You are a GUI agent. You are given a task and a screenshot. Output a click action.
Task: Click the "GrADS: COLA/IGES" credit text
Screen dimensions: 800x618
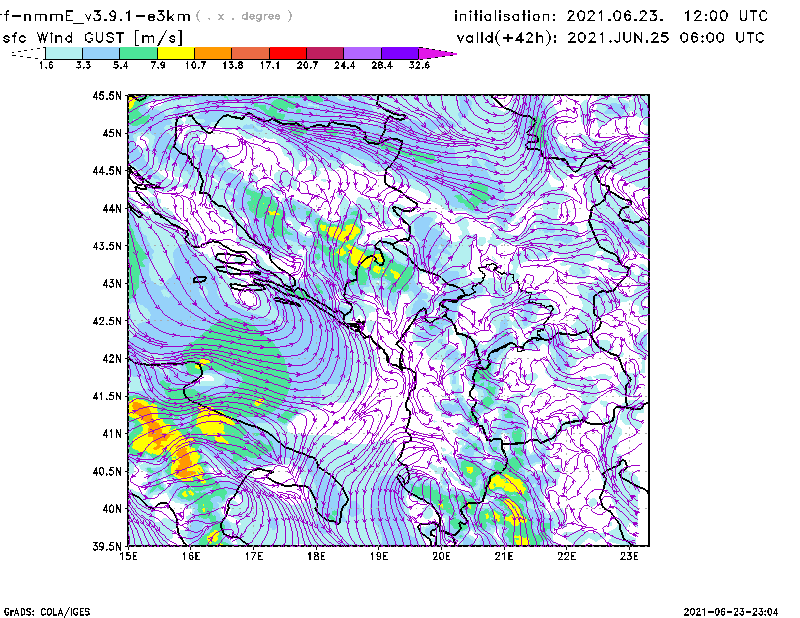(x=47, y=612)
